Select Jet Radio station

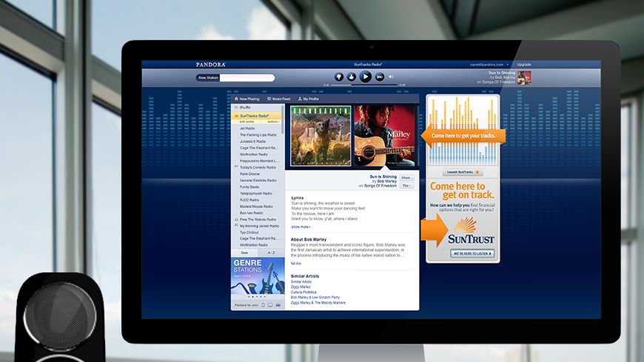[247, 129]
